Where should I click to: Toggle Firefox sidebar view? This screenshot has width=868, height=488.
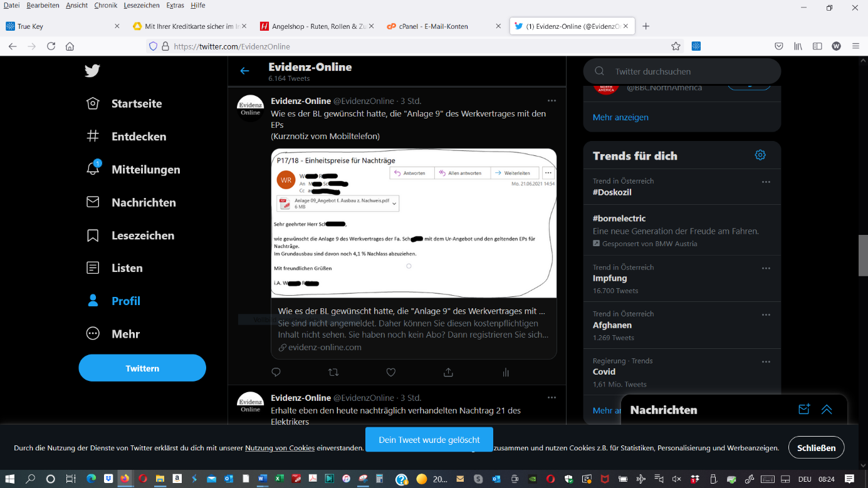817,46
